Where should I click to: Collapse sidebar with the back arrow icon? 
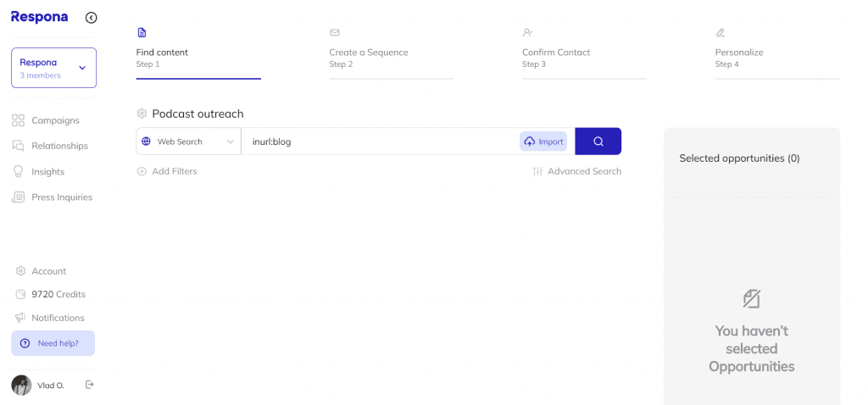tap(92, 18)
